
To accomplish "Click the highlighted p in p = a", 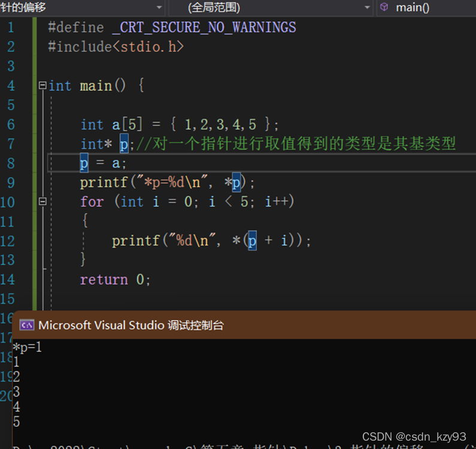I will coord(84,163).
